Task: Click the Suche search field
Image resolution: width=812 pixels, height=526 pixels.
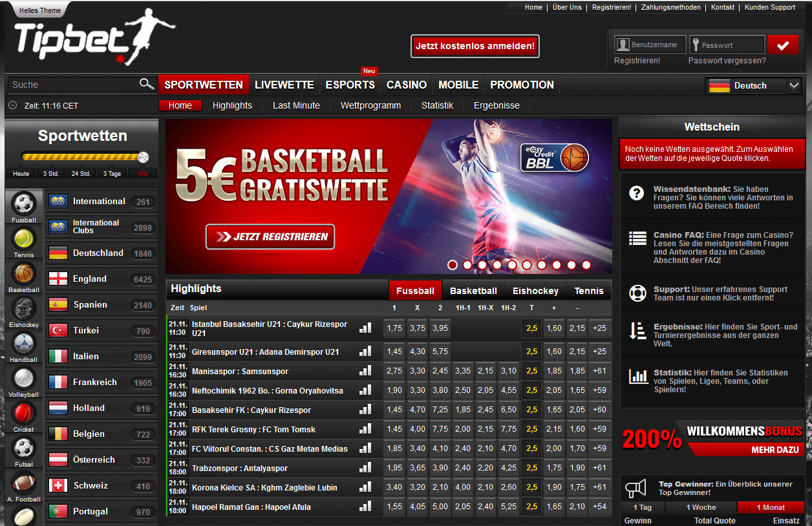Action: click(73, 85)
